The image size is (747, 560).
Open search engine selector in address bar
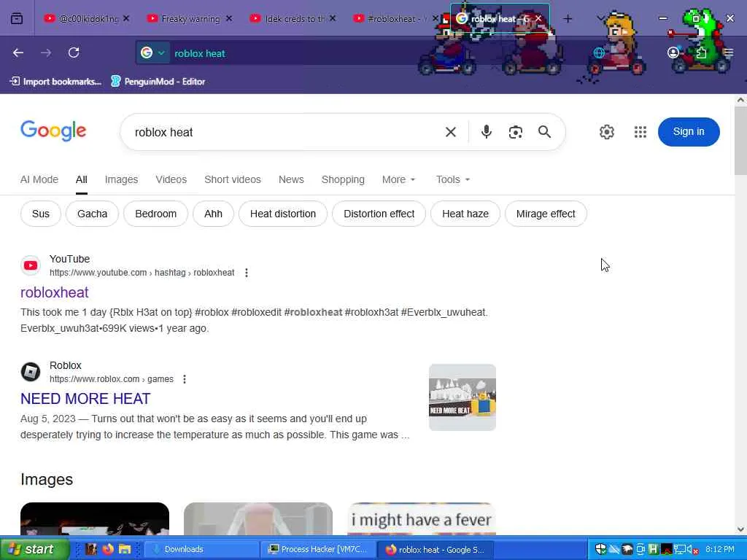(153, 52)
